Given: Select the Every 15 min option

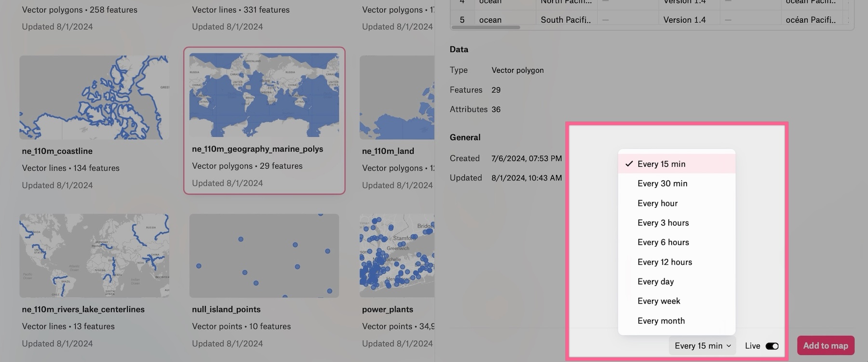Looking at the screenshot, I should tap(677, 164).
